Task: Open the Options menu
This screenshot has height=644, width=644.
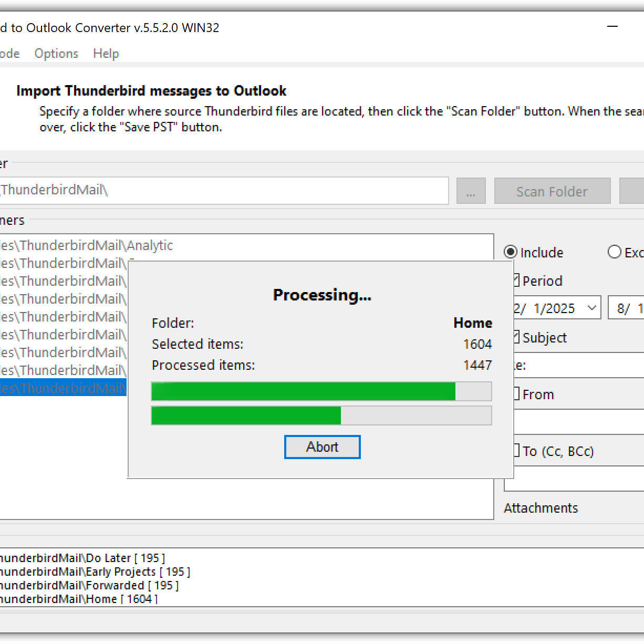Action: [56, 54]
